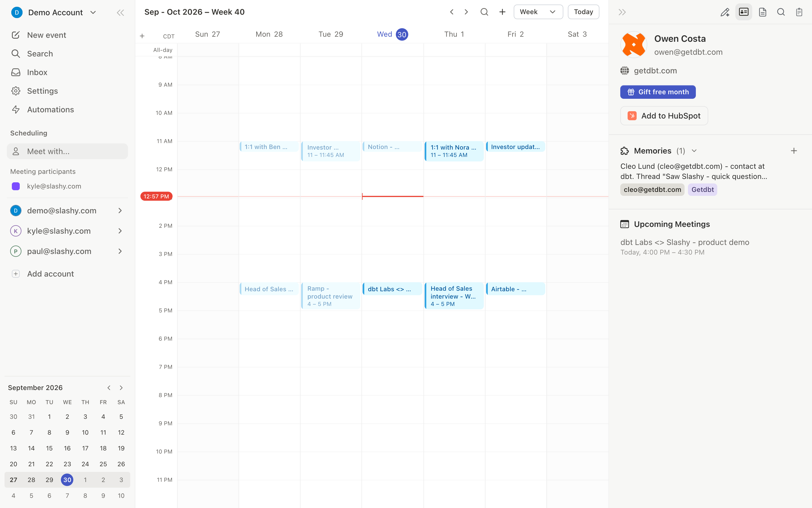The image size is (812, 508).
Task: Select September 16 in mini calendar
Action: (x=67, y=448)
